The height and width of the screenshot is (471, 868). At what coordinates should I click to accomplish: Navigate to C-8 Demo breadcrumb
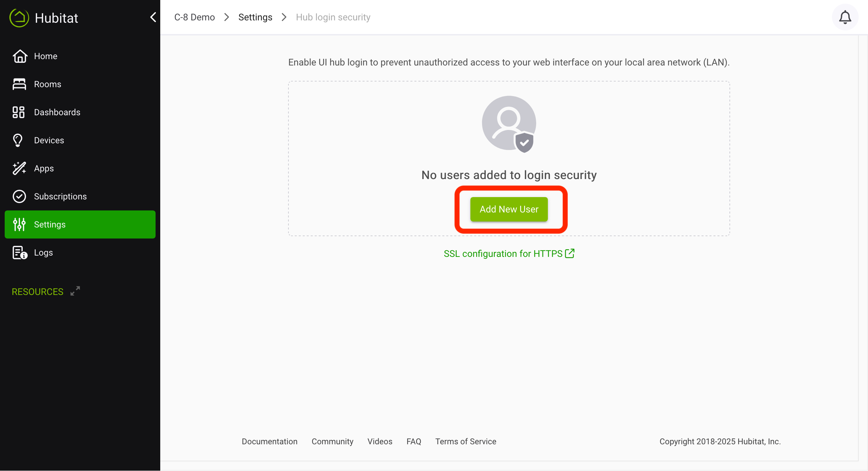point(194,17)
